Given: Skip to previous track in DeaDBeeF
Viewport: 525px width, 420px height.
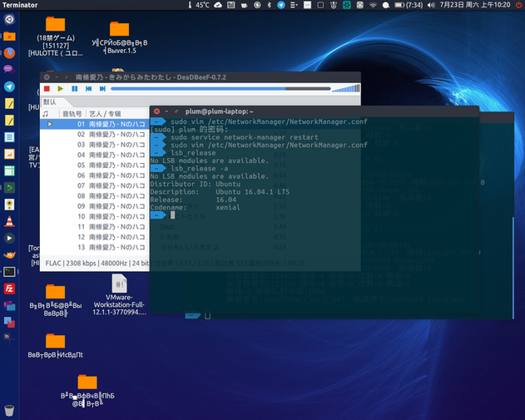Looking at the screenshot, I should pyautogui.click(x=88, y=88).
